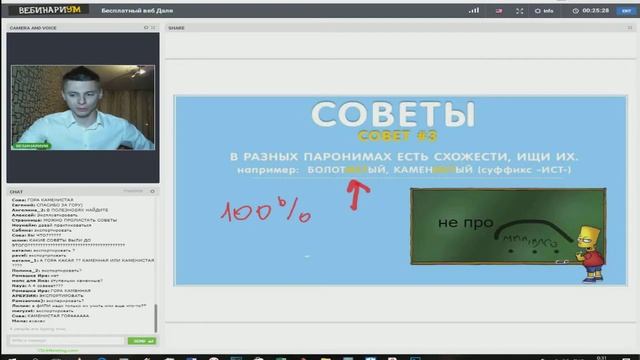Click the Вебинариум logo

(x=50, y=10)
